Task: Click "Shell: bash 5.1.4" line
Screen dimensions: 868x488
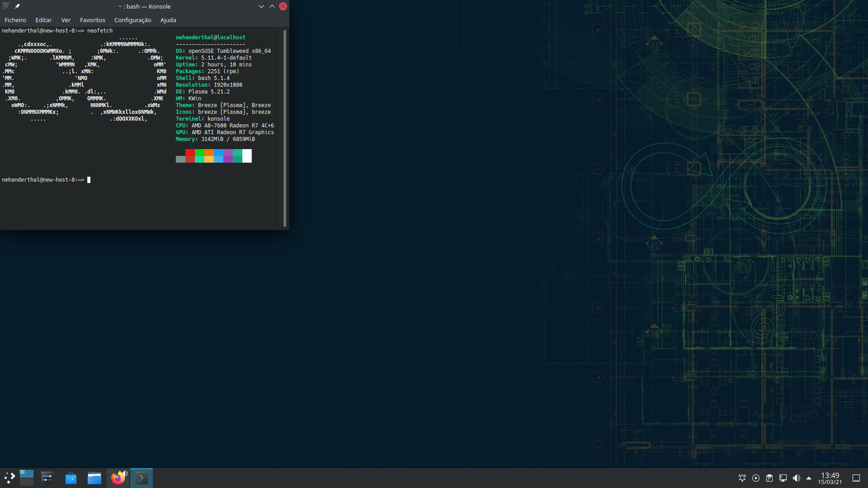Action: [203, 78]
